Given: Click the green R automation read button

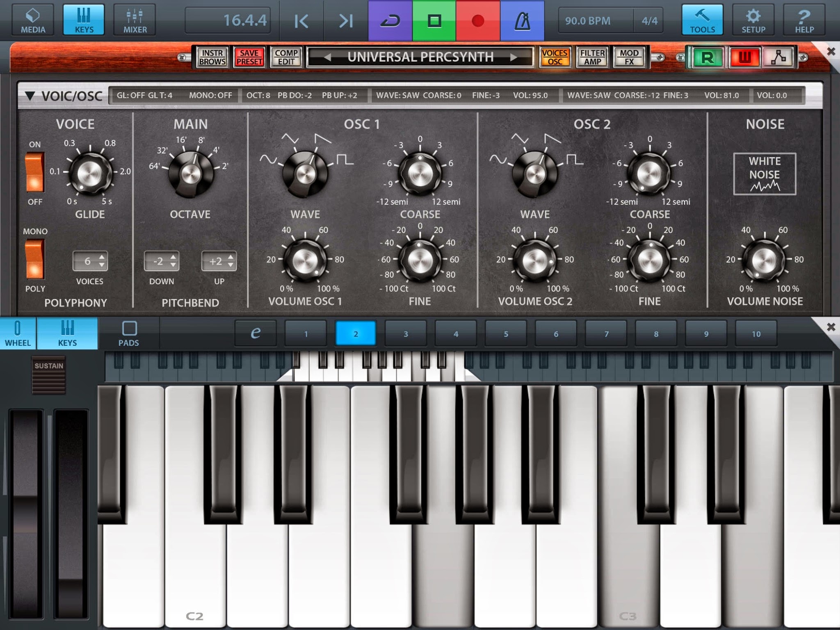Looking at the screenshot, I should tap(707, 57).
